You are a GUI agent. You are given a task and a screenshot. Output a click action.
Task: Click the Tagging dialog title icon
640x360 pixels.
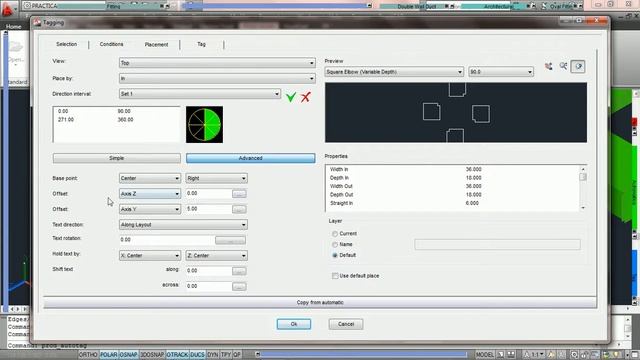tap(38, 23)
